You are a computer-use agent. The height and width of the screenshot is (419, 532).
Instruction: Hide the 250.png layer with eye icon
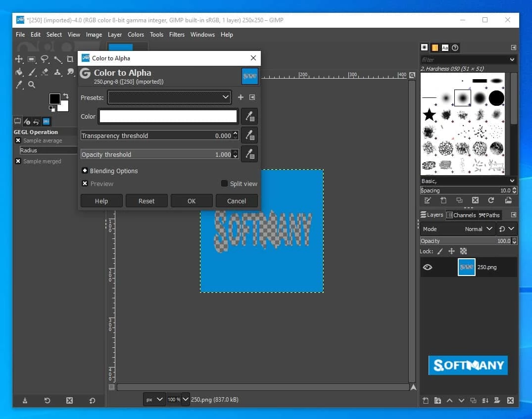pos(428,267)
